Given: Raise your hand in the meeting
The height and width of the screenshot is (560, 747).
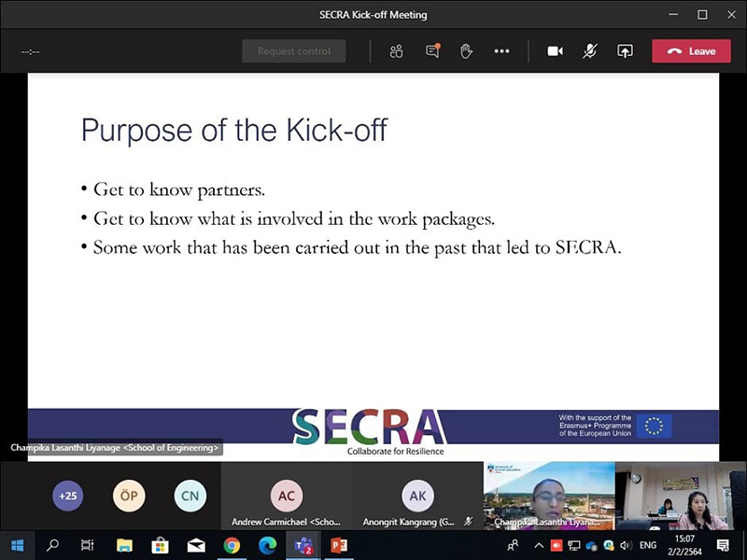Looking at the screenshot, I should [x=466, y=51].
